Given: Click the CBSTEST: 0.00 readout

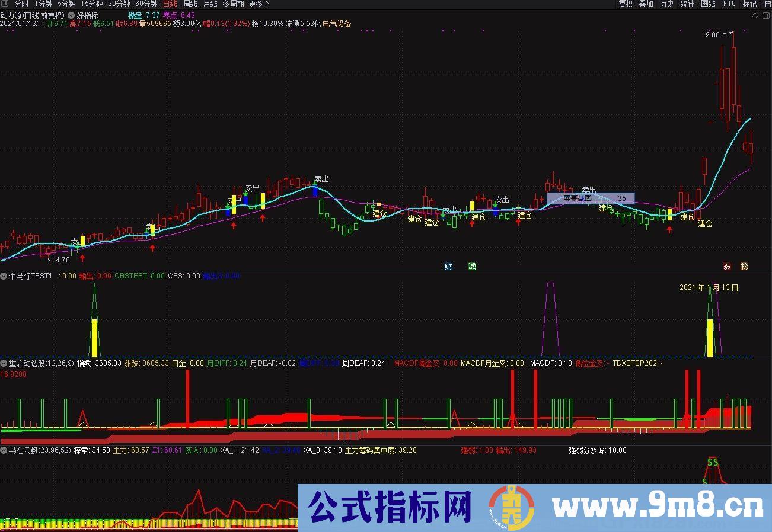Looking at the screenshot, I should [139, 276].
